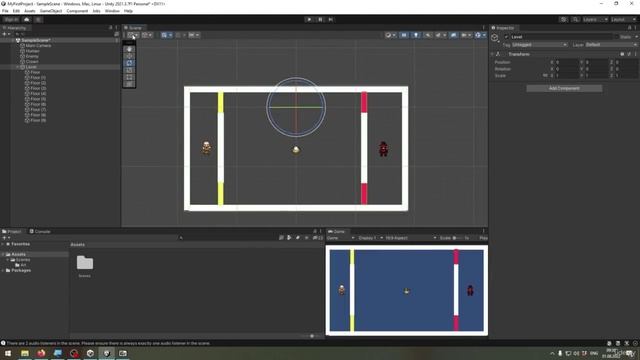
Task: Toggle 2D view mode in the scene
Action: coord(404,35)
